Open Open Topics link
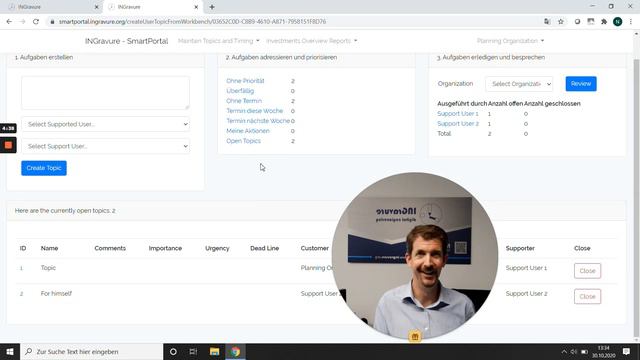This screenshot has height=360, width=640. click(x=243, y=141)
